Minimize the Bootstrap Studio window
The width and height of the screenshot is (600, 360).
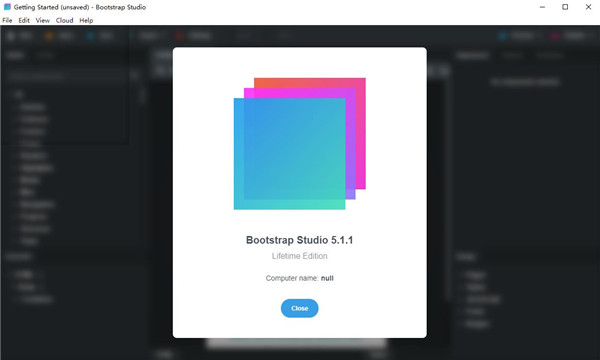click(x=542, y=7)
